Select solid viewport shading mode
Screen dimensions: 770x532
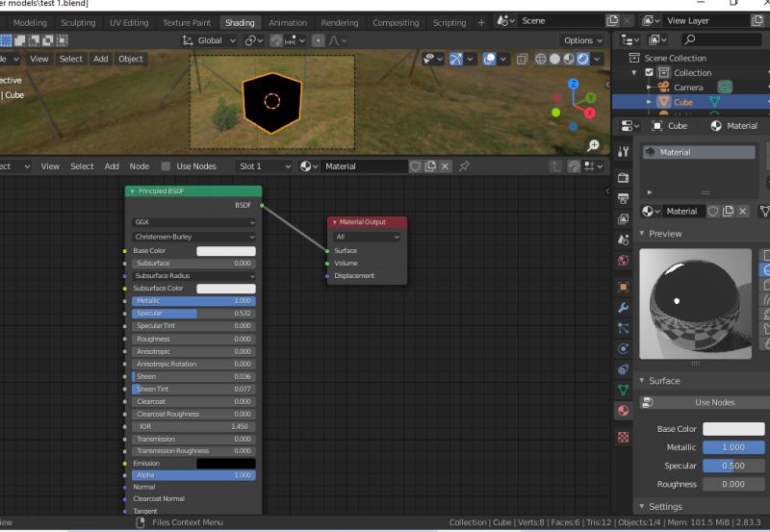[x=554, y=60]
